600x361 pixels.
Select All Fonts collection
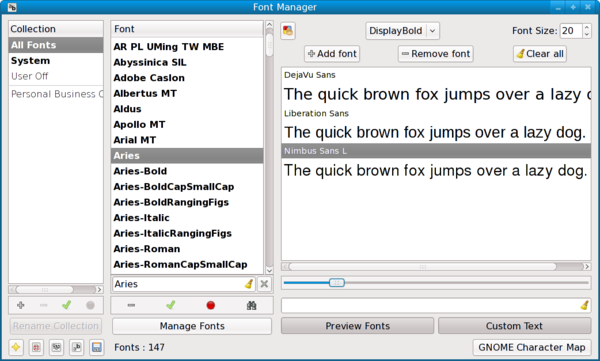point(56,45)
